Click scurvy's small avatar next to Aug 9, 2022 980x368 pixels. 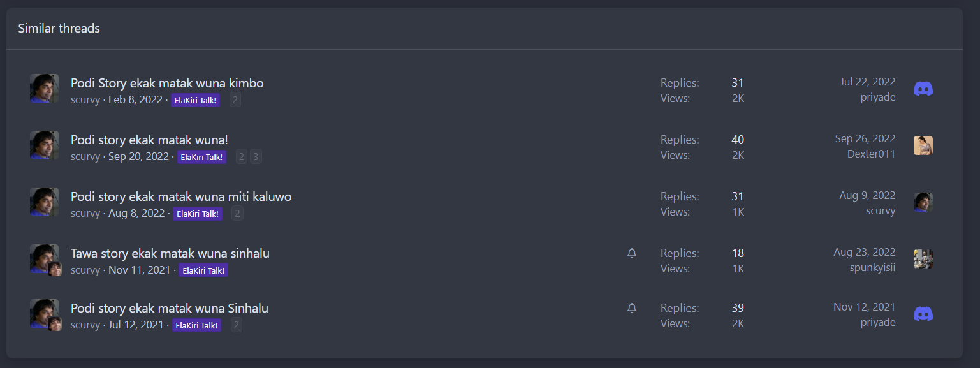(x=923, y=202)
